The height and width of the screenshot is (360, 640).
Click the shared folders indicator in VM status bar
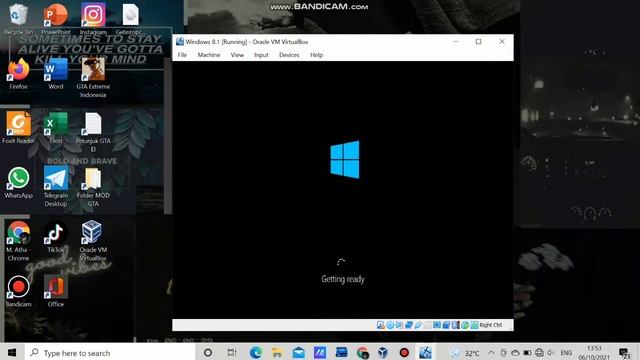[428, 325]
